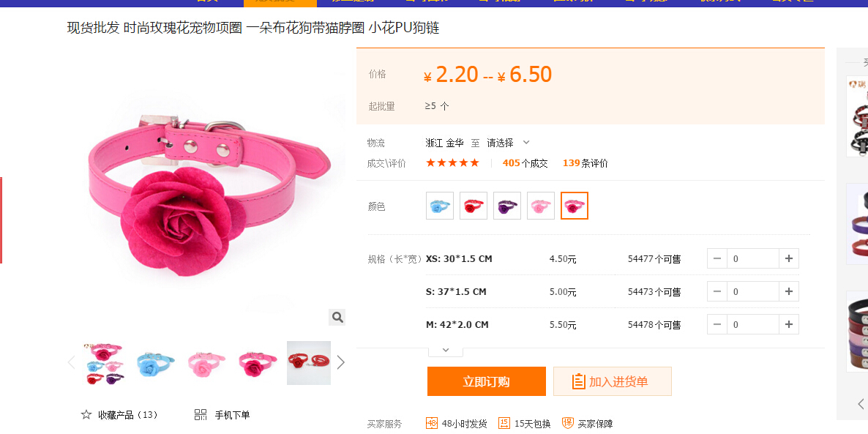The height and width of the screenshot is (434, 868).
Task: Click the 15-day exchange service icon
Action: click(504, 423)
